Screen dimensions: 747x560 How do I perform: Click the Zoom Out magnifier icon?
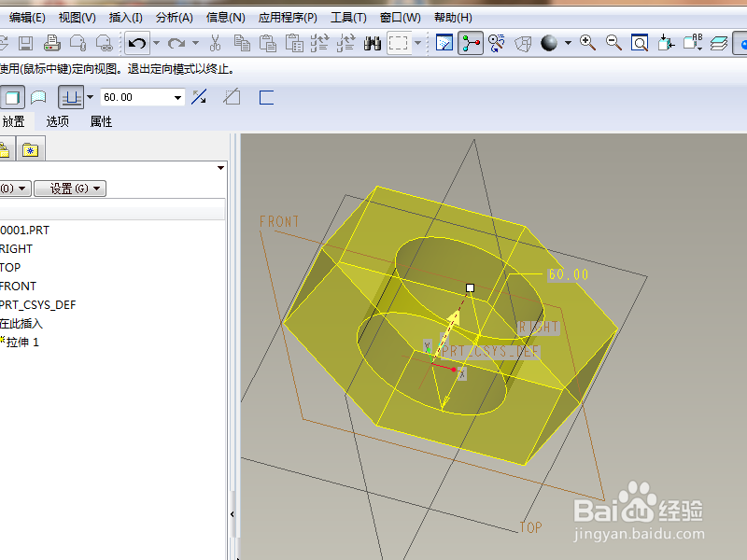(x=613, y=43)
